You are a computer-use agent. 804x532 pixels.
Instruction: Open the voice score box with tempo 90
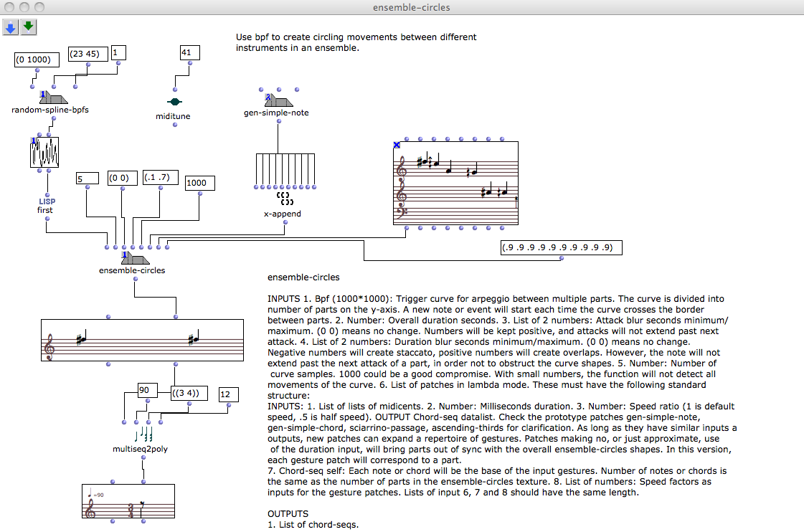point(128,501)
